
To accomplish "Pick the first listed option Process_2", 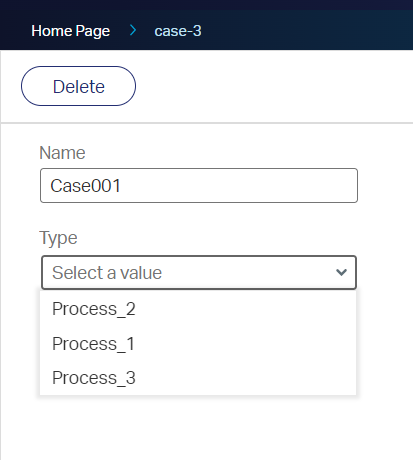I will 198,308.
